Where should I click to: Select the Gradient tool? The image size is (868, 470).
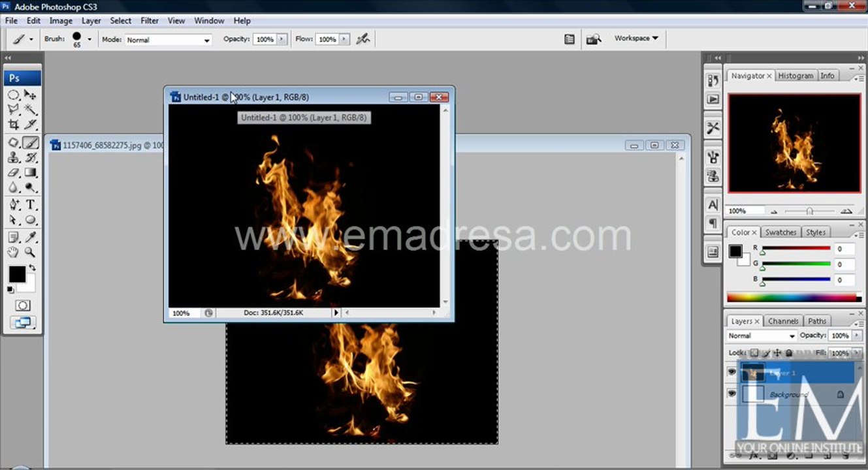click(x=30, y=172)
